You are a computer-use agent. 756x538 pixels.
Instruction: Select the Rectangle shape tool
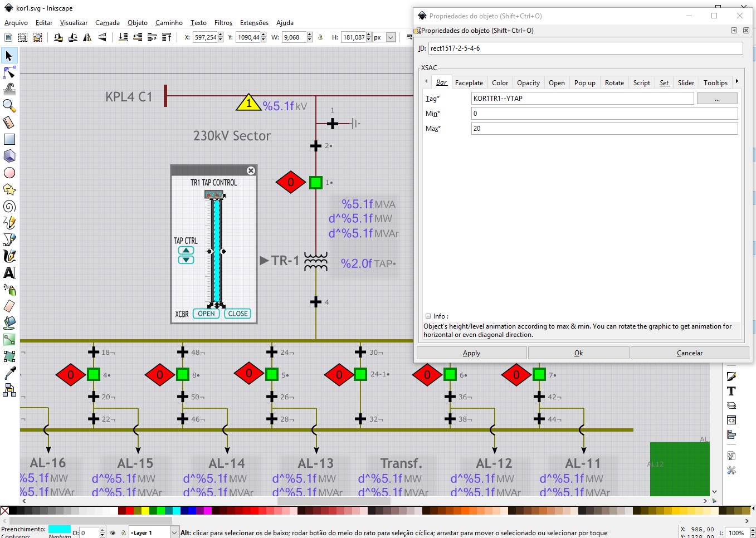[x=9, y=139]
